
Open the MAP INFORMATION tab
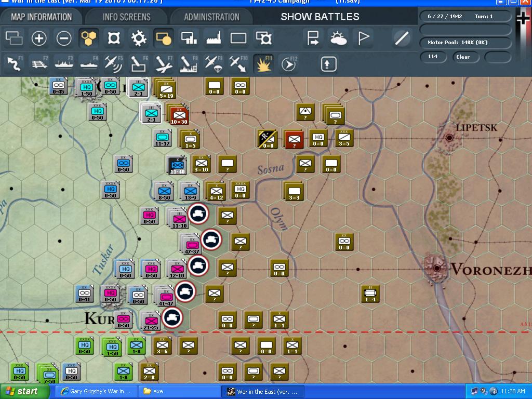click(x=42, y=17)
